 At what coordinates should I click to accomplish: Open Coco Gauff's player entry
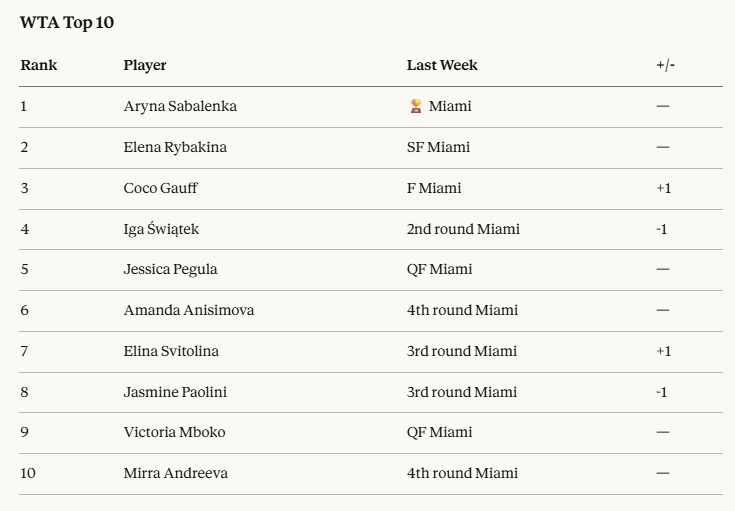click(x=160, y=188)
